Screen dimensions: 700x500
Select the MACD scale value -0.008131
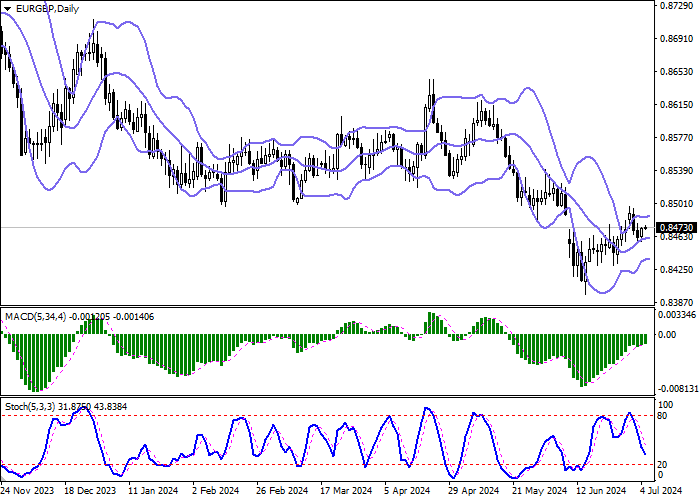[x=678, y=389]
